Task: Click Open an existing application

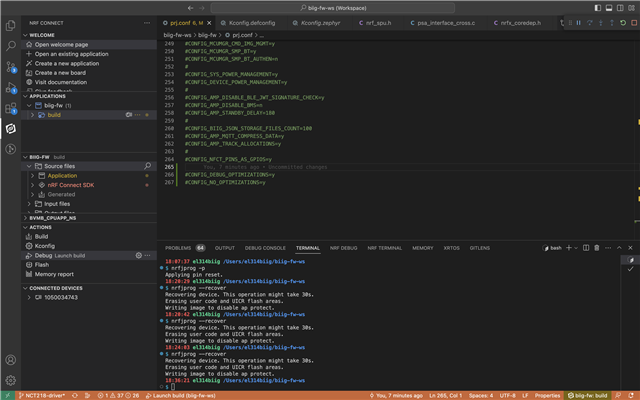Action: [x=71, y=54]
